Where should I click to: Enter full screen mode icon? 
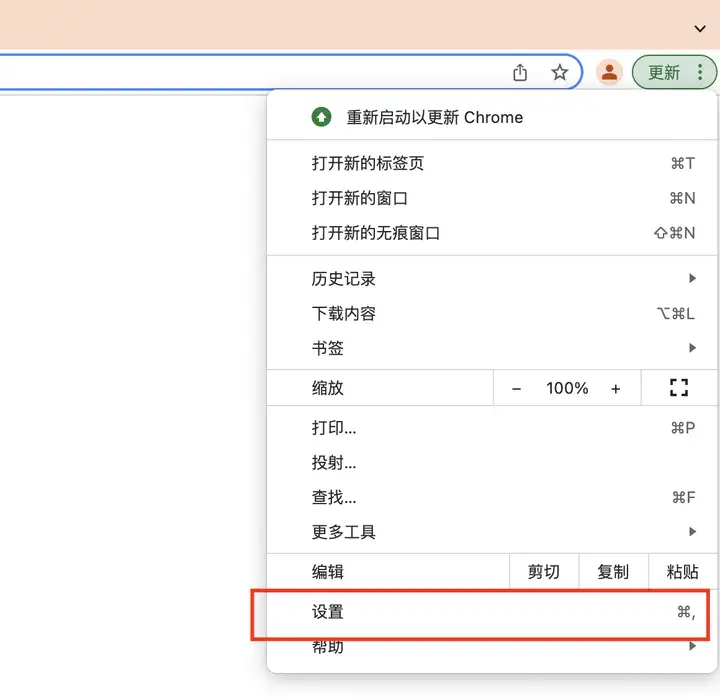pyautogui.click(x=679, y=388)
